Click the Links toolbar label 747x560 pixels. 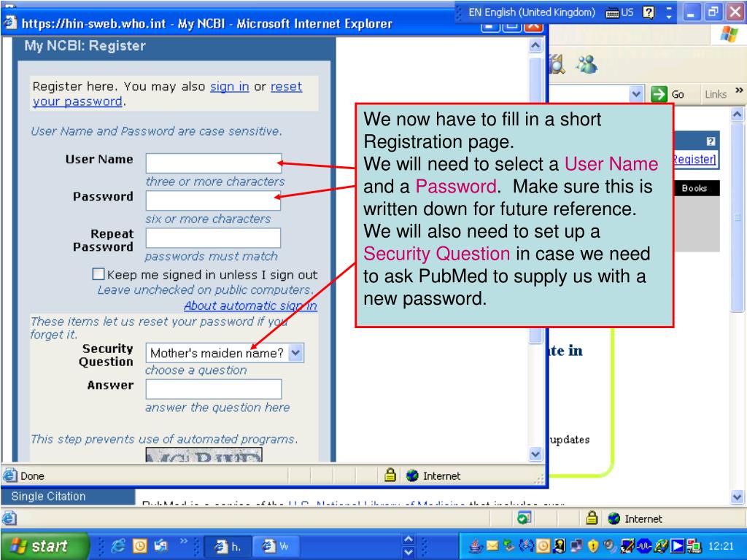tap(716, 94)
